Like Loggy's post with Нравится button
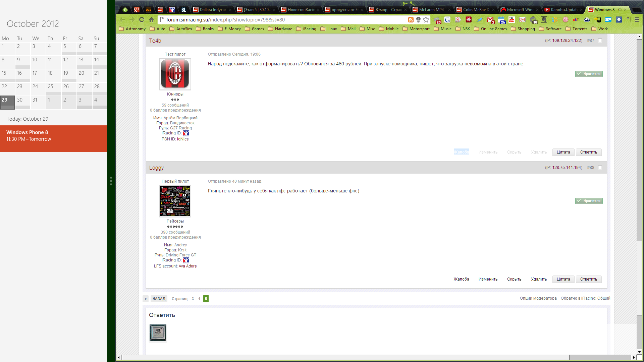644x362 pixels. pos(589,201)
